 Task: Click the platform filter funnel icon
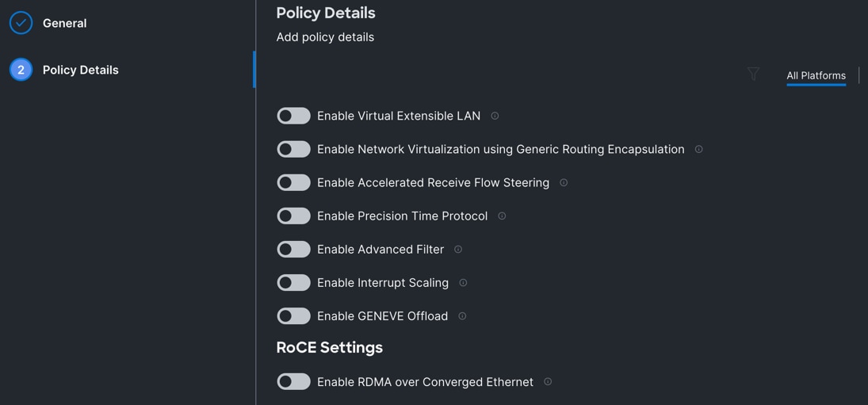coord(753,75)
